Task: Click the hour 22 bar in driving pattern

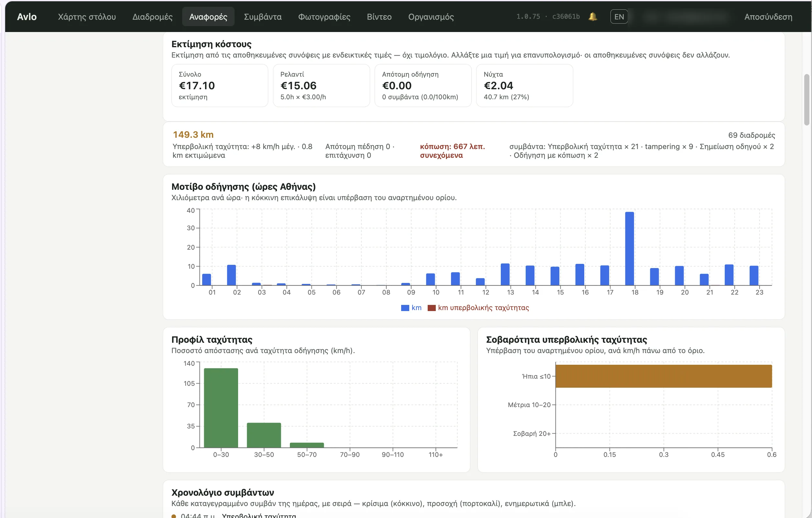Action: click(729, 275)
